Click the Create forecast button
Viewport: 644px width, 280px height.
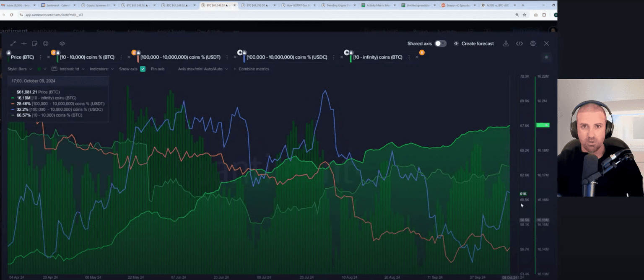coord(474,44)
